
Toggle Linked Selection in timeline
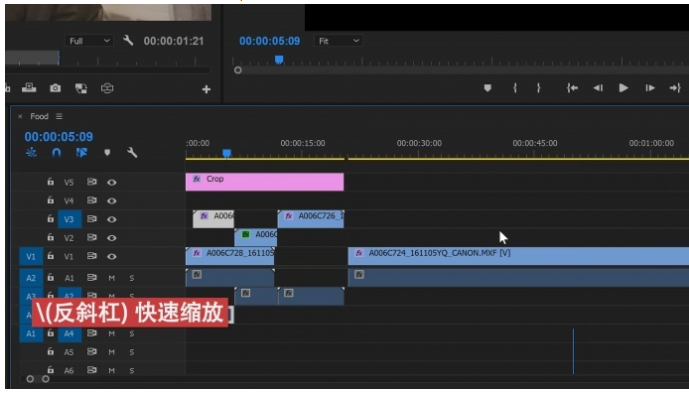click(81, 153)
